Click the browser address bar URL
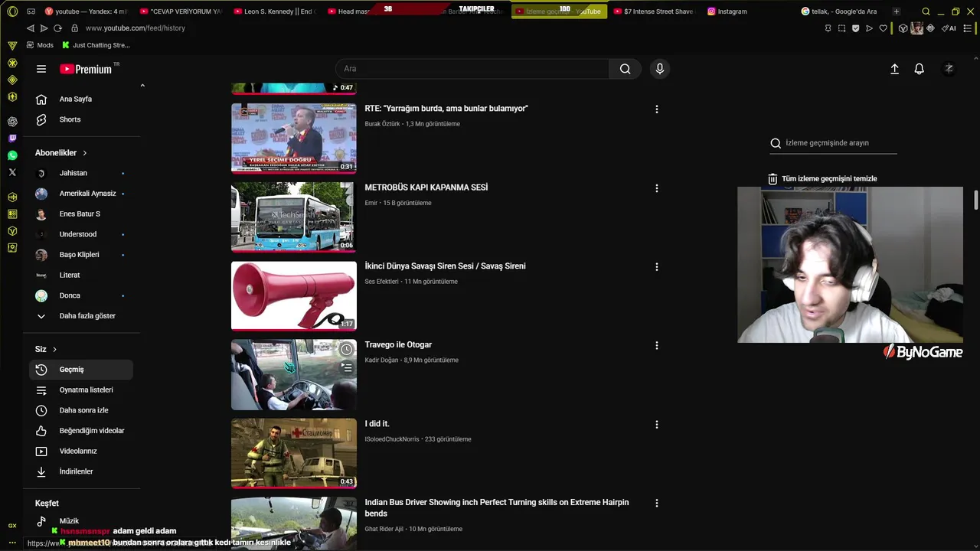 point(136,28)
